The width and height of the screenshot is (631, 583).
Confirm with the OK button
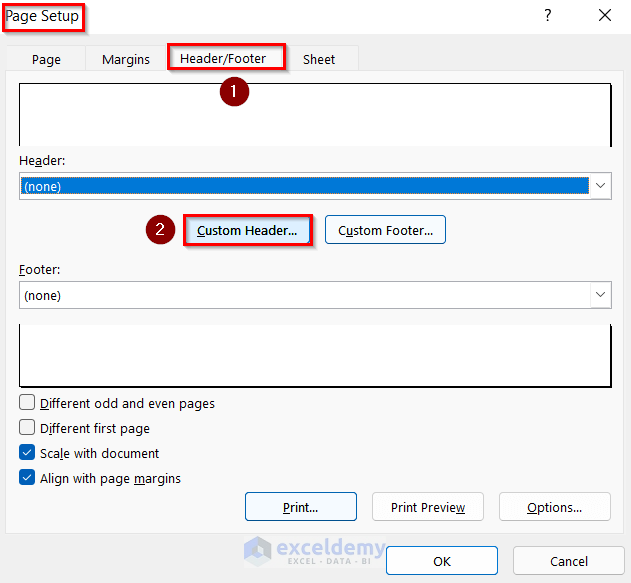tap(442, 561)
